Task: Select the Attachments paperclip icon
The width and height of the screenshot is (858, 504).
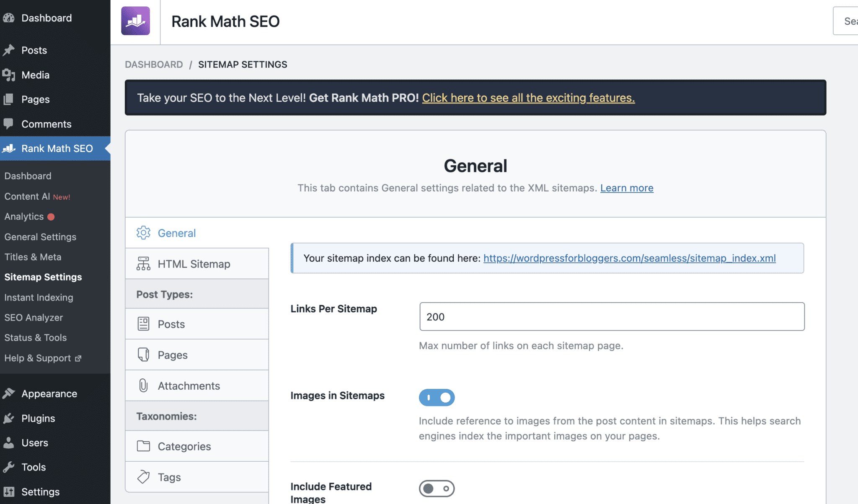Action: pos(143,386)
